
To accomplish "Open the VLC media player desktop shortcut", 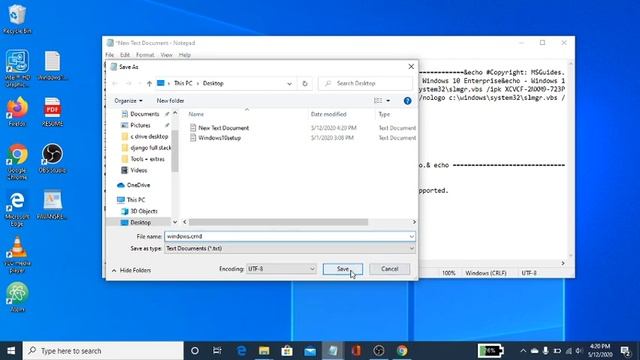I will click(17, 255).
